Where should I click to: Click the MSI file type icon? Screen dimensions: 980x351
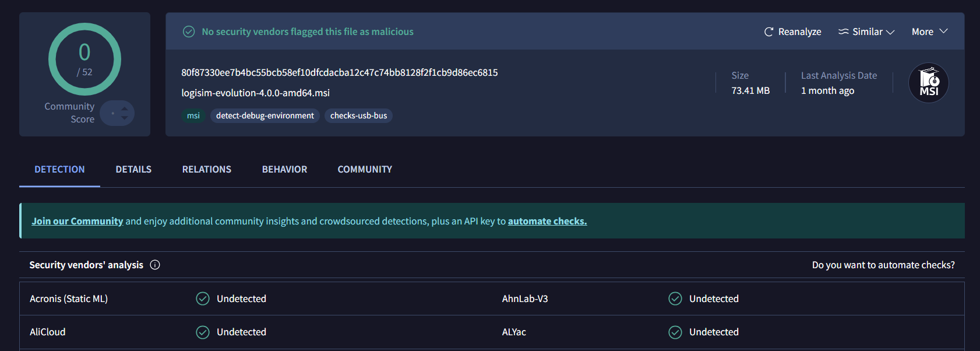click(x=928, y=83)
